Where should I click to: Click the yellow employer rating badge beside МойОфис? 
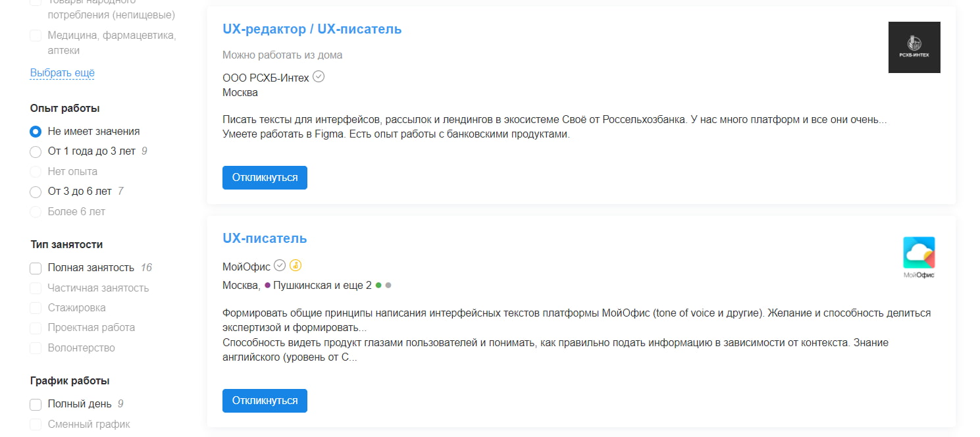click(x=296, y=265)
